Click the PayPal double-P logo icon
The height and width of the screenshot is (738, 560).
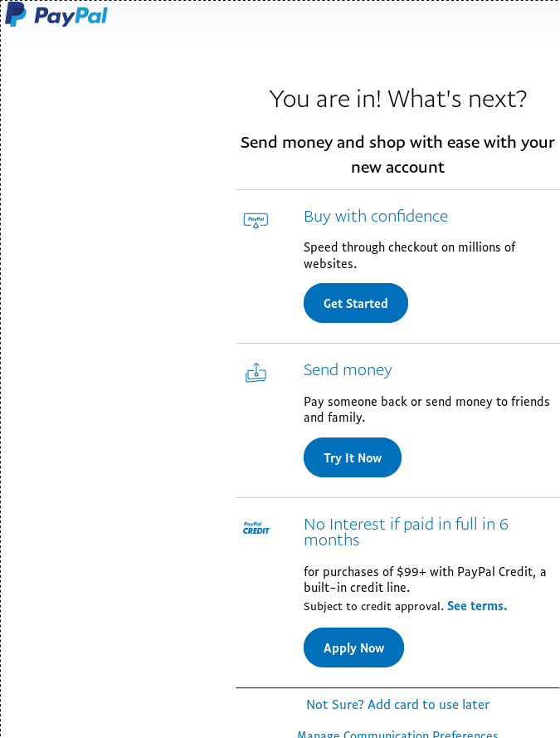tap(15, 15)
